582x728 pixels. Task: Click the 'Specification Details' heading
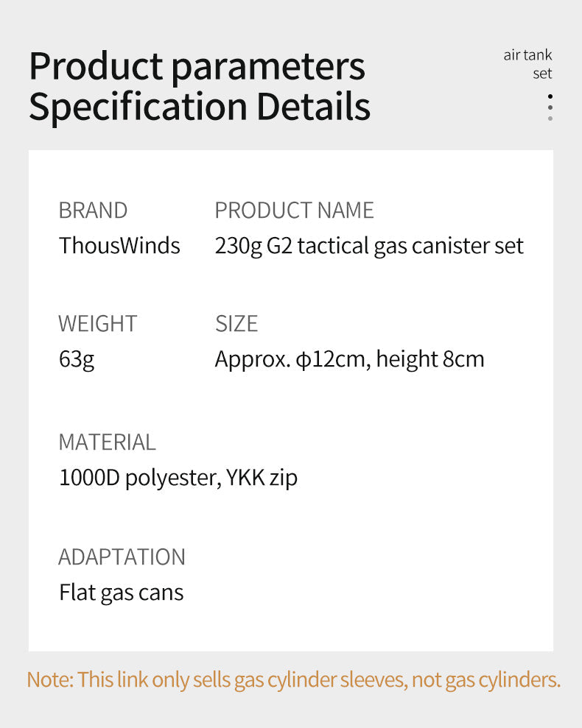coord(200,106)
